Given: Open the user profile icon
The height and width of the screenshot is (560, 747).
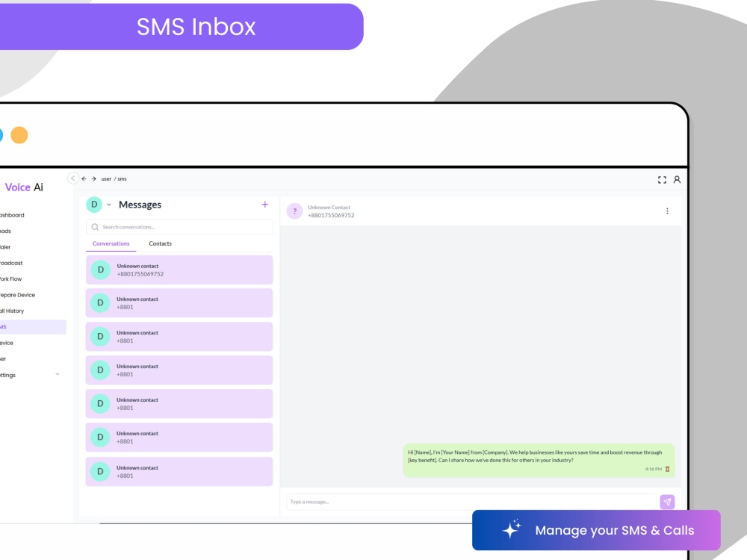Looking at the screenshot, I should (x=677, y=179).
